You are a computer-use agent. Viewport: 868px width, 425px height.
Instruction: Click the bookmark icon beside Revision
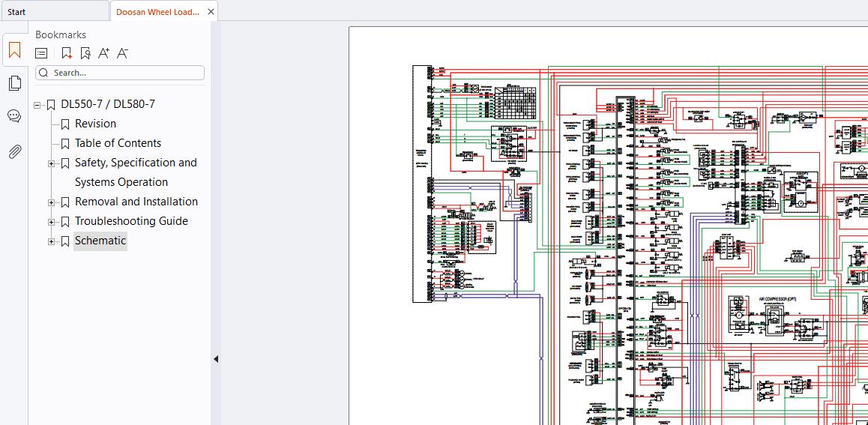[x=64, y=124]
